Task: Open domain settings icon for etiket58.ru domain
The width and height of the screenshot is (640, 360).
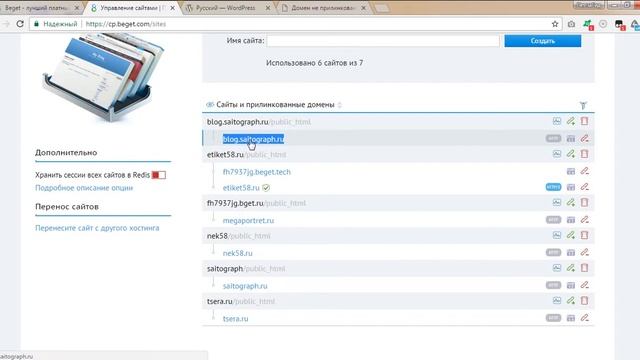Action: pos(571,187)
